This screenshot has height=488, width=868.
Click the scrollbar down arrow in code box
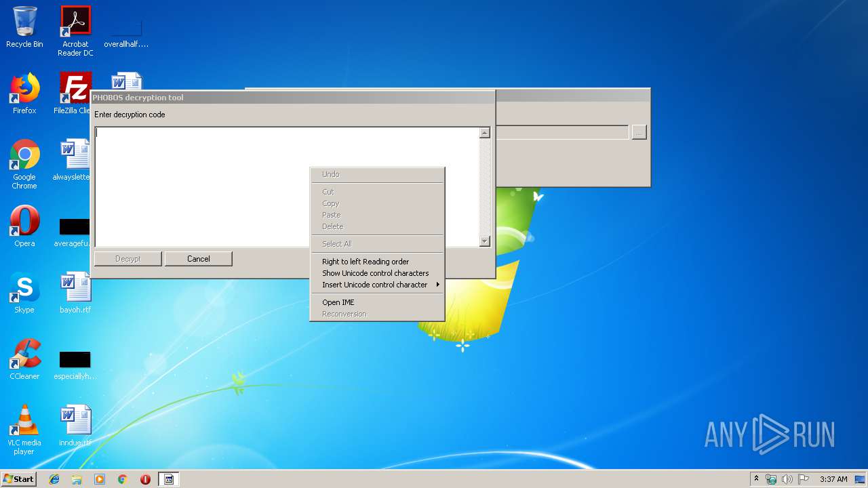484,241
